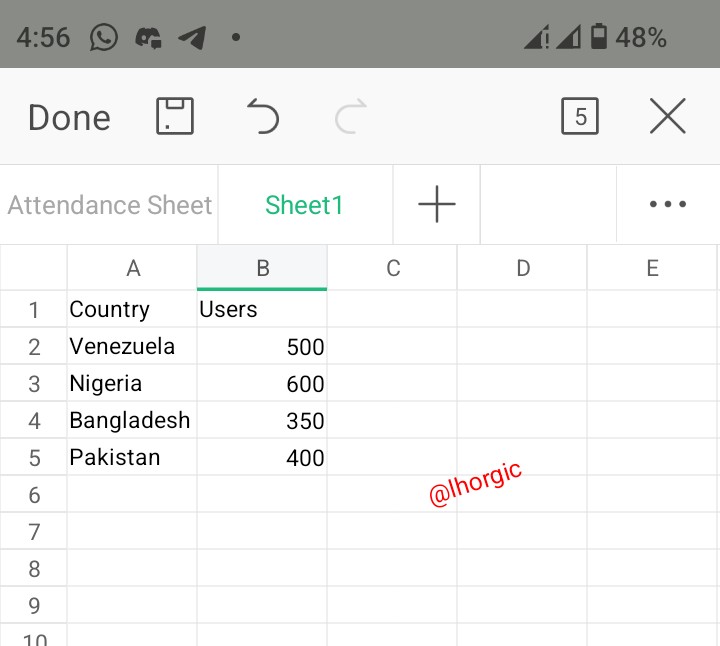Select row 3 header
720x646 pixels.
pos(34,384)
